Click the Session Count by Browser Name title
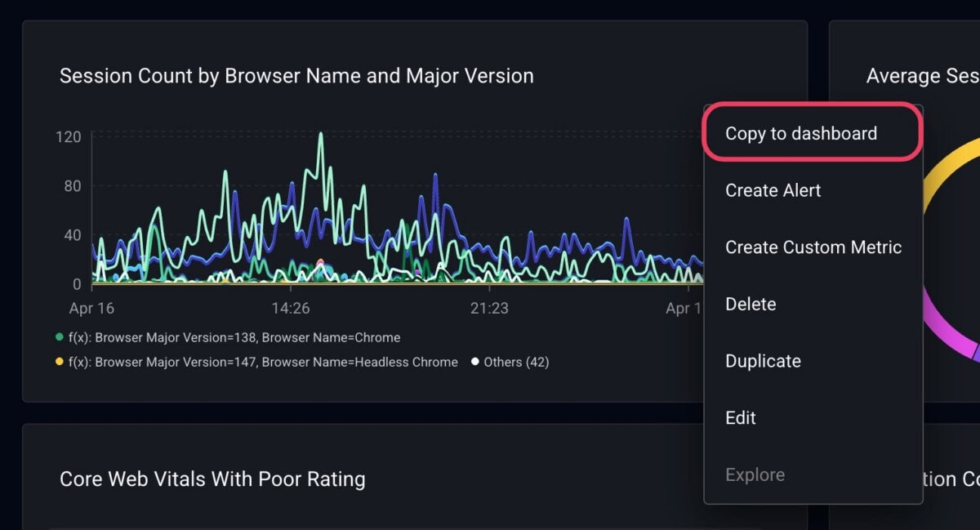980x530 pixels. coord(296,76)
